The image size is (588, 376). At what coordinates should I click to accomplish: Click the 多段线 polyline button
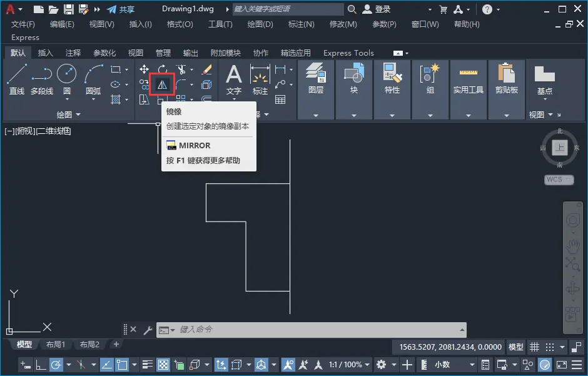42,80
